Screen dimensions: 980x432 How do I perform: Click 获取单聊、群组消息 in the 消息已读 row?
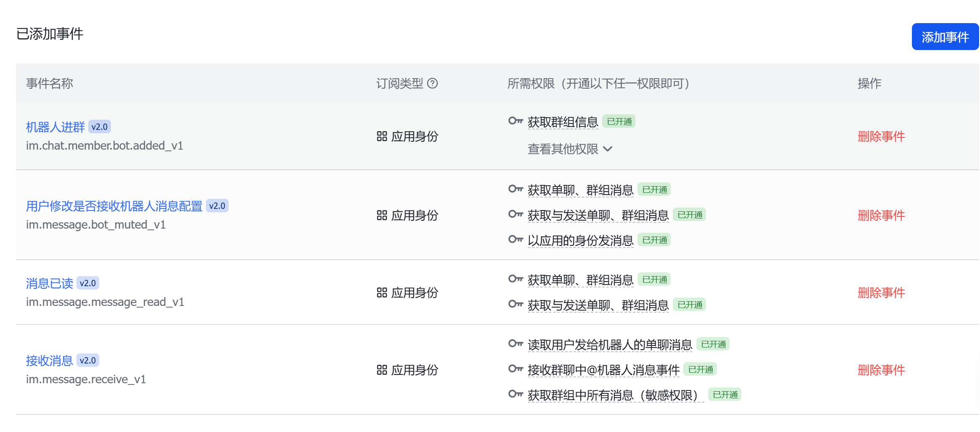(581, 280)
